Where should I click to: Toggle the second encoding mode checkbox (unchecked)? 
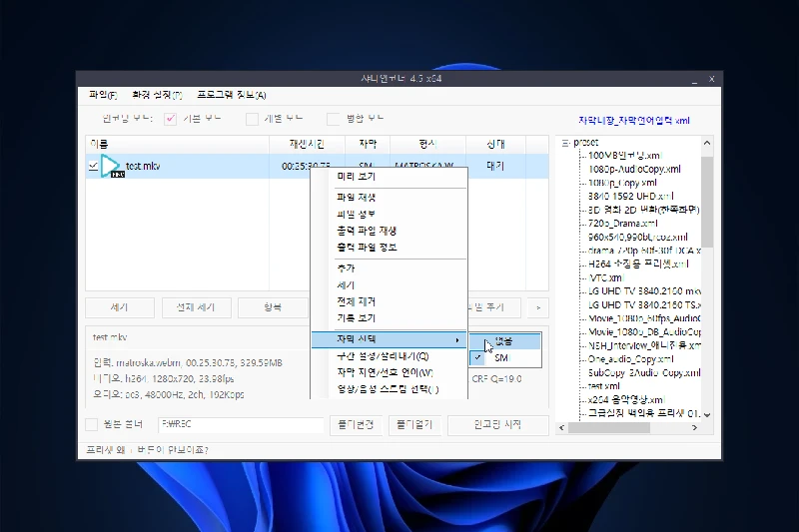point(252,119)
